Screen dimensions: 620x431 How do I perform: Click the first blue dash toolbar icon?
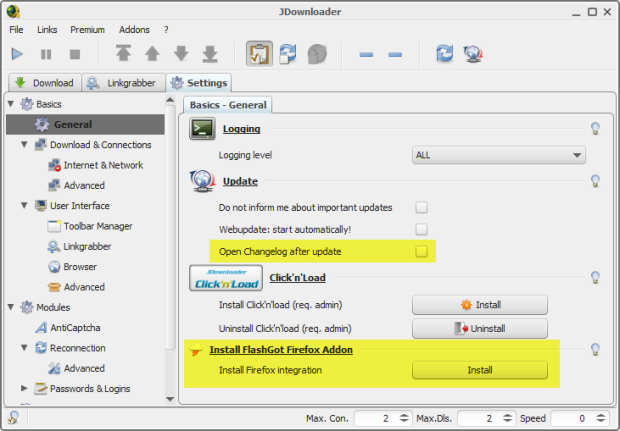pos(366,55)
